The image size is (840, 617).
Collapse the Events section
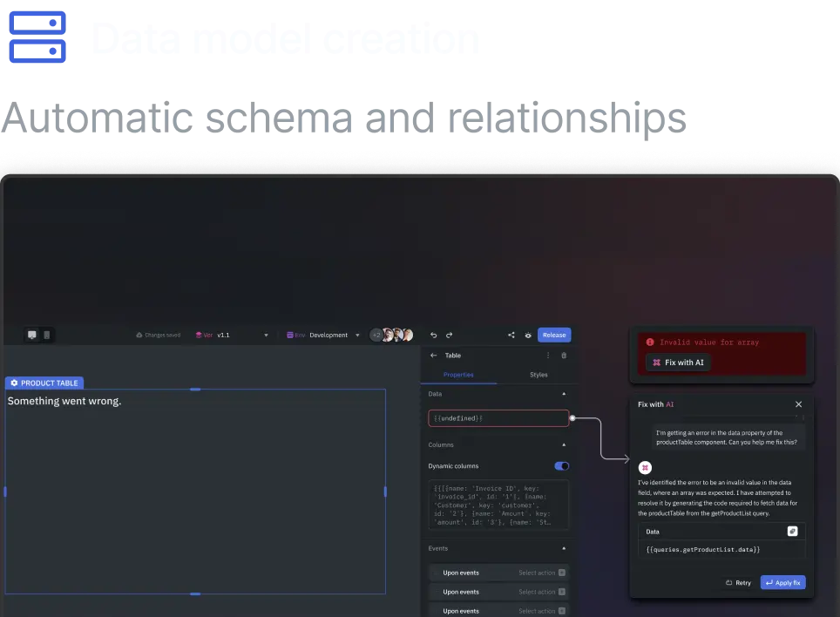pyautogui.click(x=563, y=548)
